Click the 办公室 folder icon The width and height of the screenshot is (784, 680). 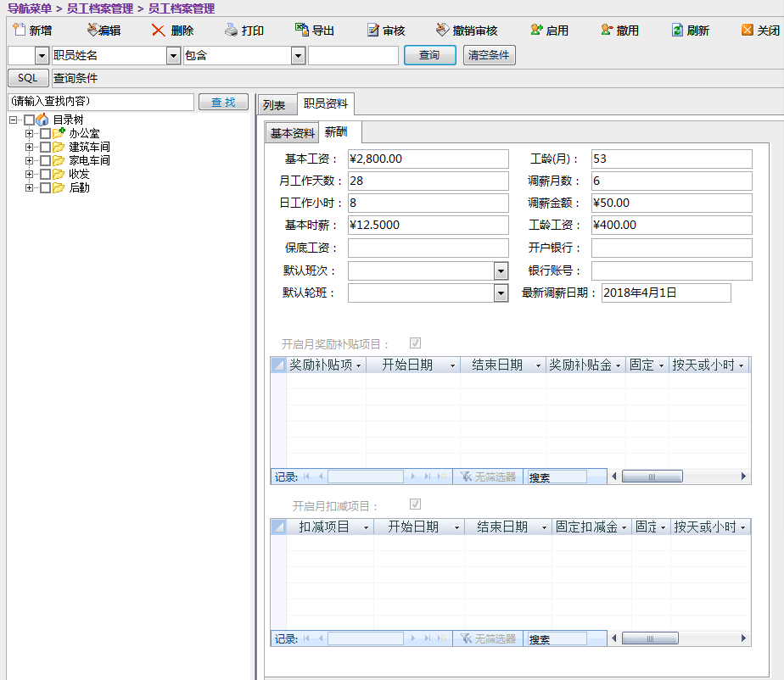point(59,133)
